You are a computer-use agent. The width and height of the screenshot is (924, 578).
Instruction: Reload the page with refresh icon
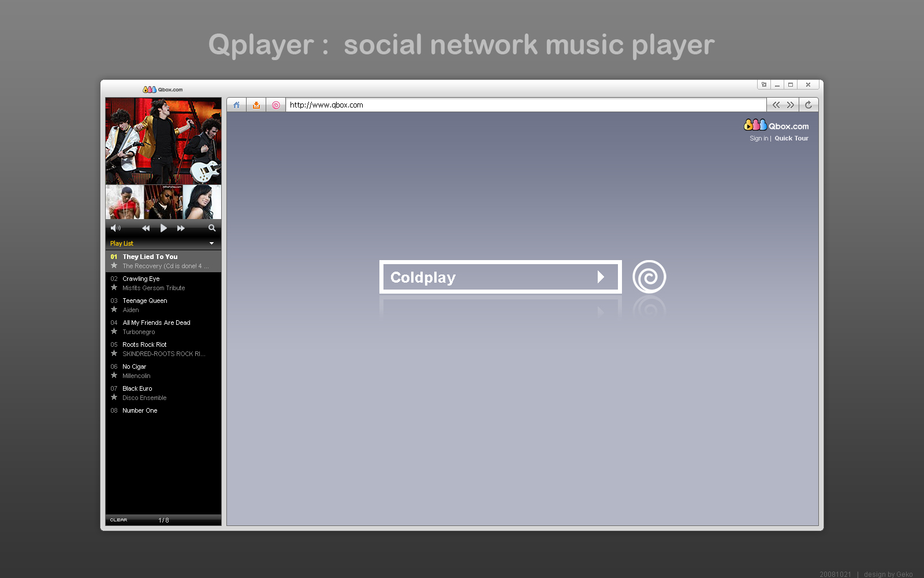point(808,105)
